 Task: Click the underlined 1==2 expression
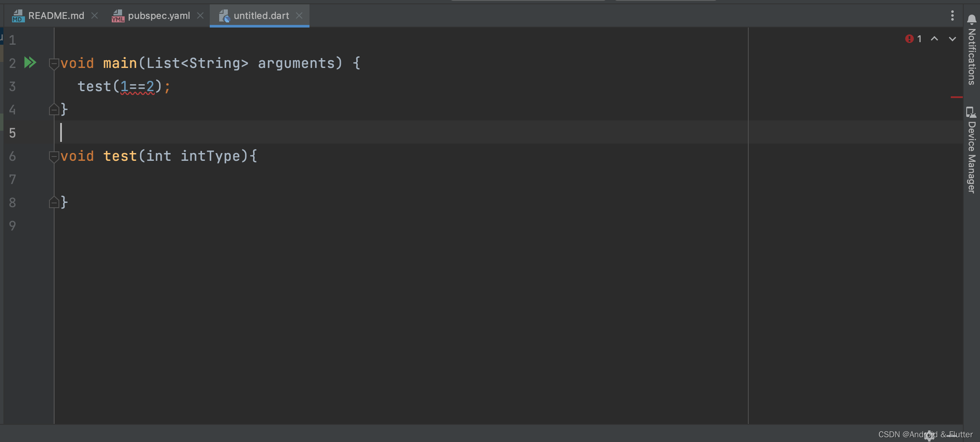pos(138,86)
